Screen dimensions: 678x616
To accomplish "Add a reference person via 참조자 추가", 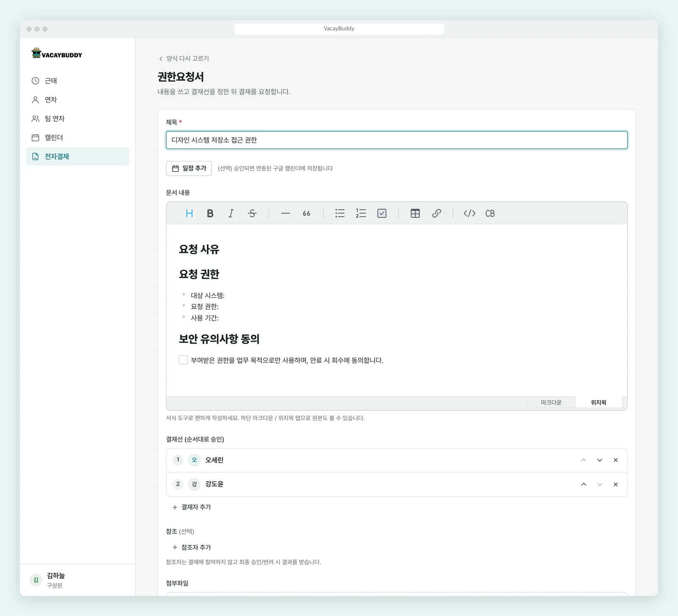I will 192,547.
